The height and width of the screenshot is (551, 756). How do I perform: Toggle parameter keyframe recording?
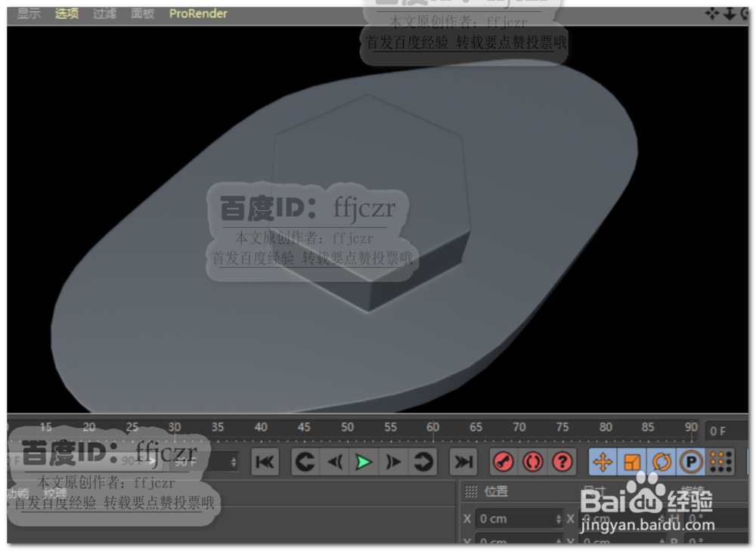point(691,462)
